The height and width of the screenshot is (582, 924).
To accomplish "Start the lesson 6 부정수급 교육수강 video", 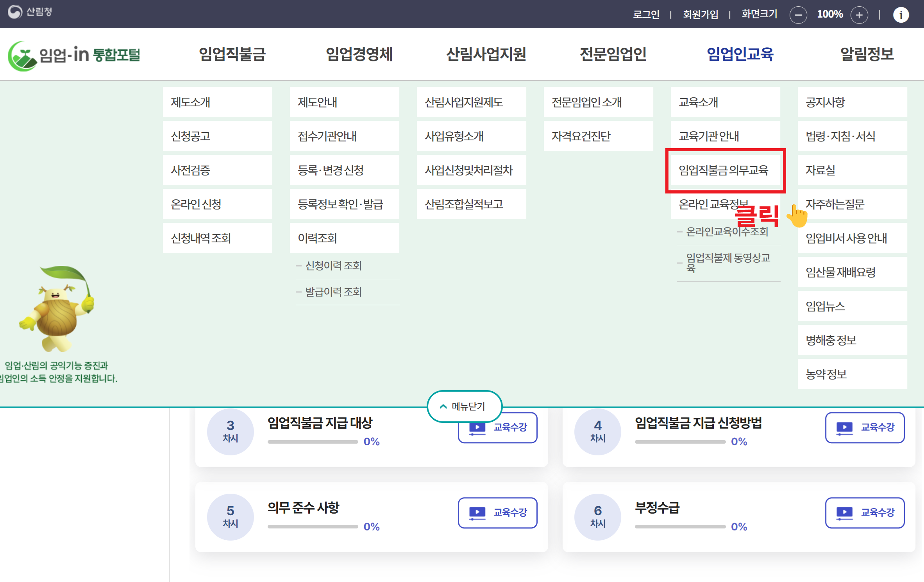I will (864, 512).
